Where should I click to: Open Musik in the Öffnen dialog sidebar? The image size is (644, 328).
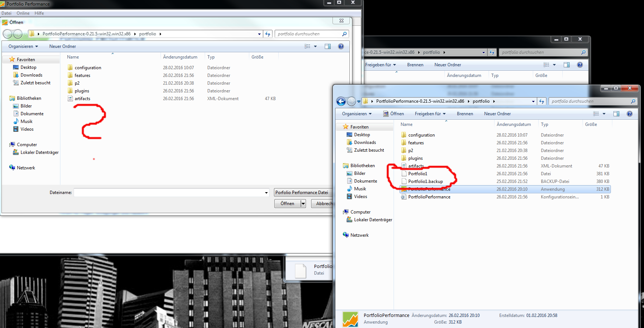pos(27,121)
